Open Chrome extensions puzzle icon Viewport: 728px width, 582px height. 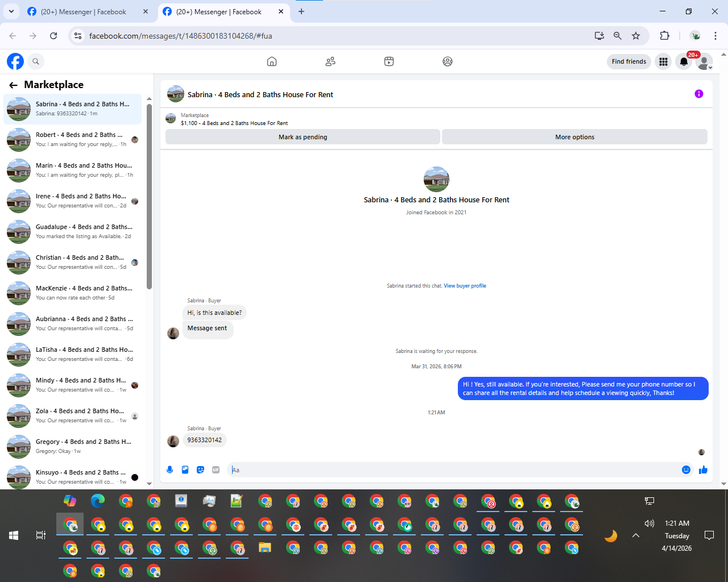664,36
